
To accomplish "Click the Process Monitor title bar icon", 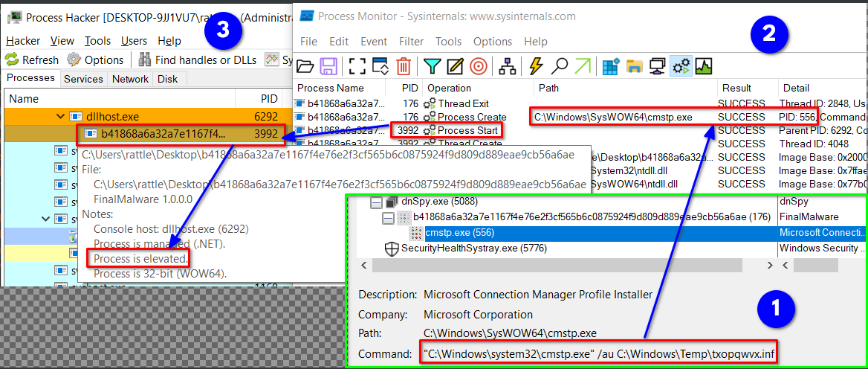I will 307,16.
